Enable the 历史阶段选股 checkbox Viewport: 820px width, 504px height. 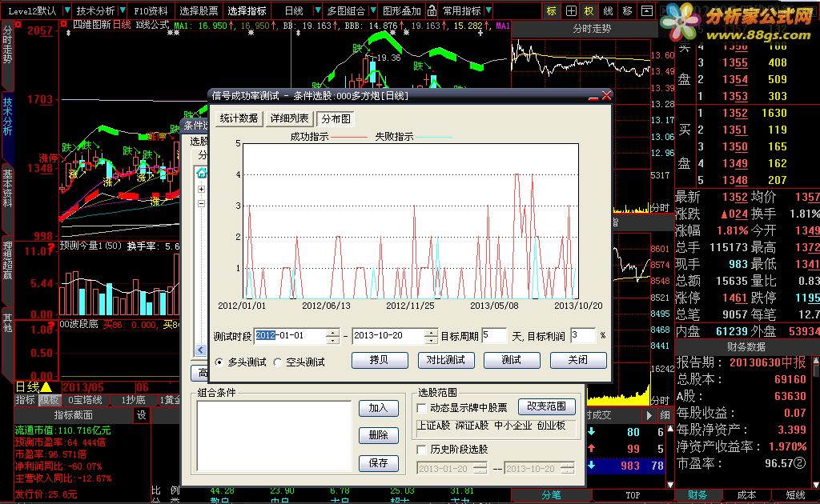[421, 449]
